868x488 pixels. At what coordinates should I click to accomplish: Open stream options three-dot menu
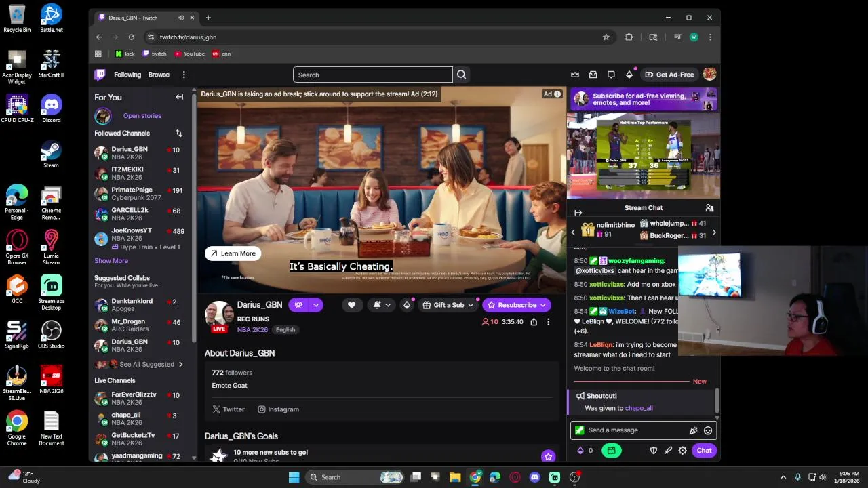(548, 322)
